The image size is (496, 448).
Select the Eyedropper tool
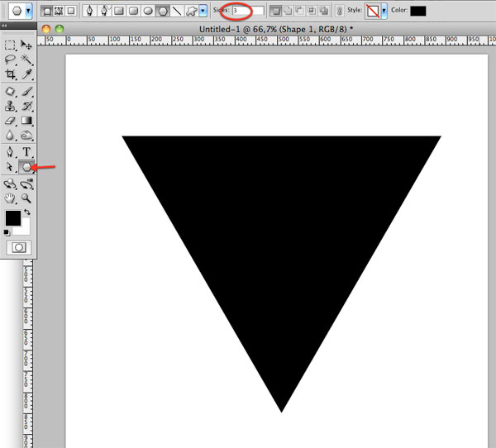tap(26, 74)
